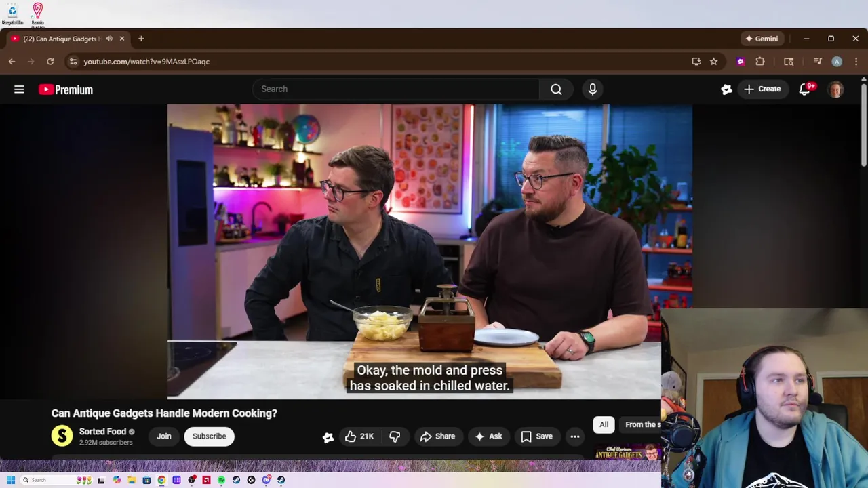This screenshot has height=488, width=868.
Task: Go to YouTube Premium home logo
Action: pyautogui.click(x=66, y=89)
